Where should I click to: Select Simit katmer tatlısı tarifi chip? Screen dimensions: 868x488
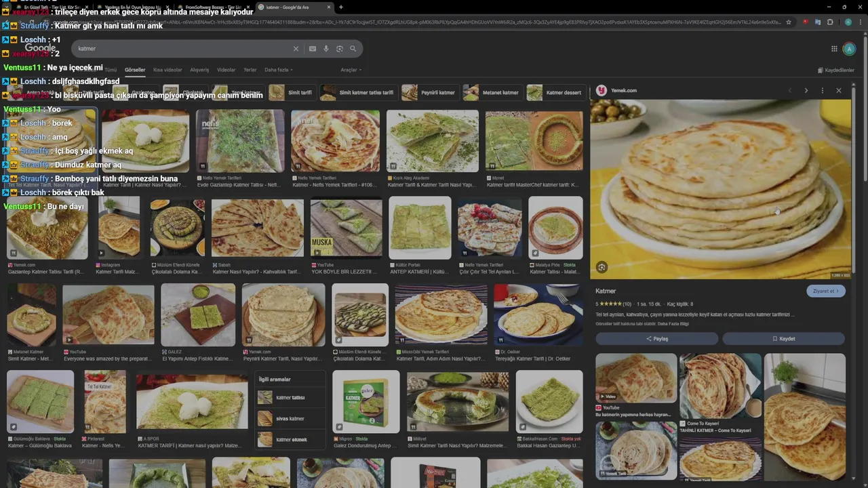click(358, 93)
